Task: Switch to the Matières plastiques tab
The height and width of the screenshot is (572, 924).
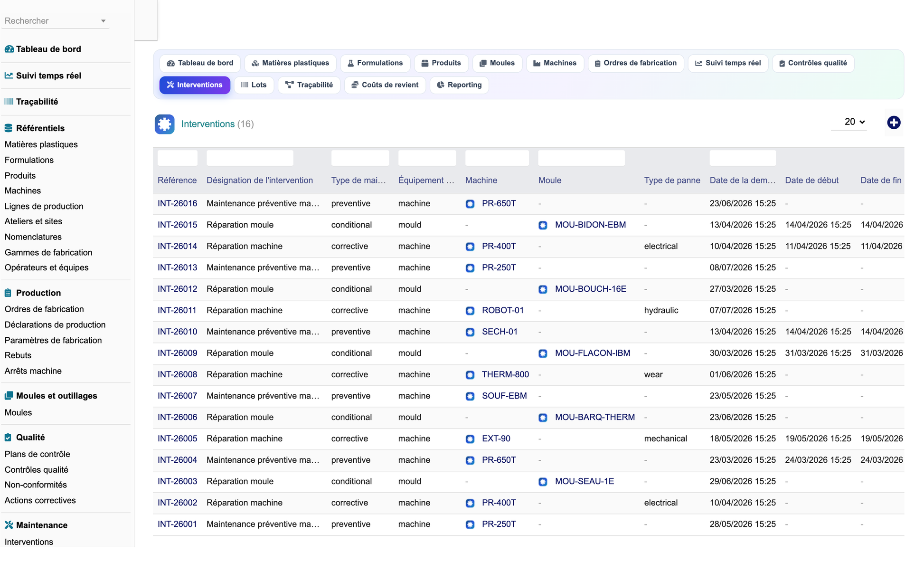Action: pos(290,63)
